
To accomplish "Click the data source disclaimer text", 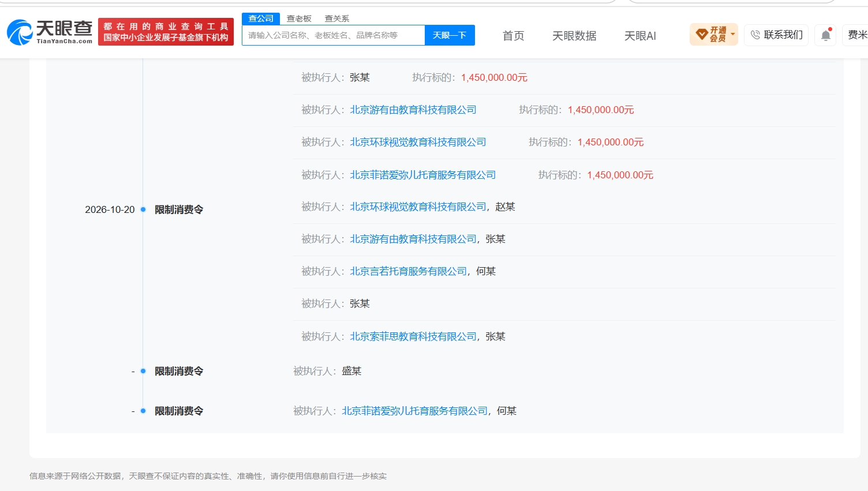I will pos(208,476).
